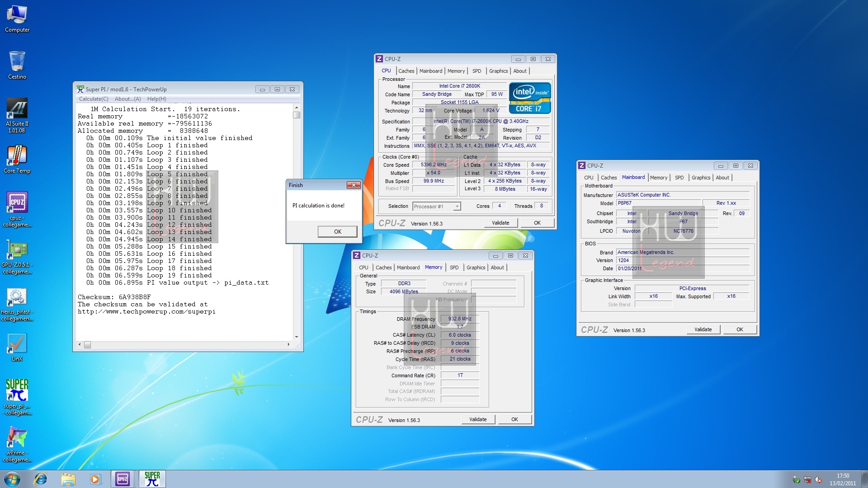
Task: Switch to Caches tab in CPU window
Action: click(406, 71)
